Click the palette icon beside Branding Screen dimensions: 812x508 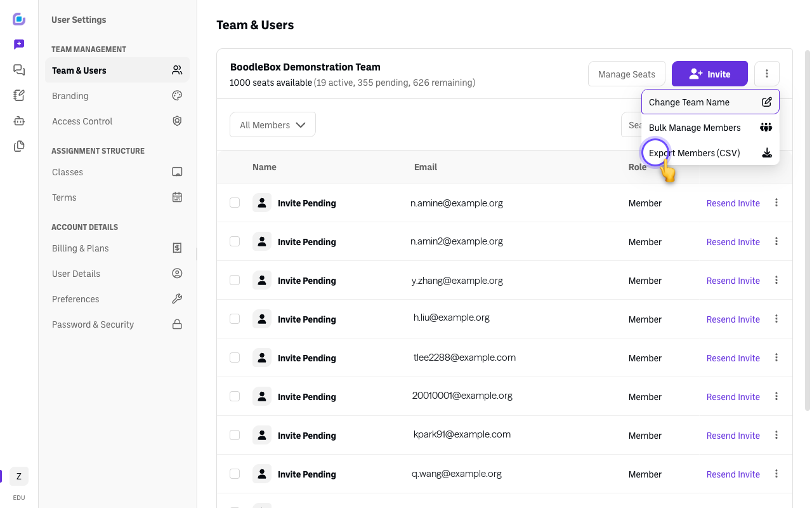click(x=177, y=96)
